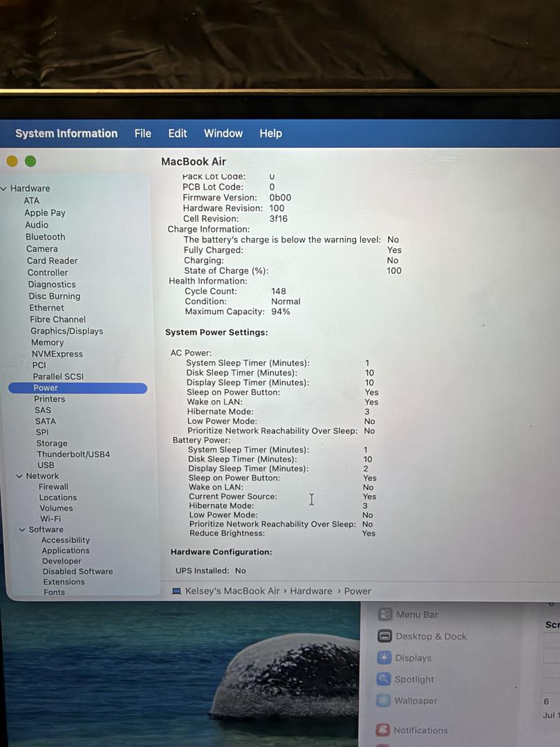560x747 pixels.
Task: Select Fibre Channel in the sidebar
Action: click(57, 319)
